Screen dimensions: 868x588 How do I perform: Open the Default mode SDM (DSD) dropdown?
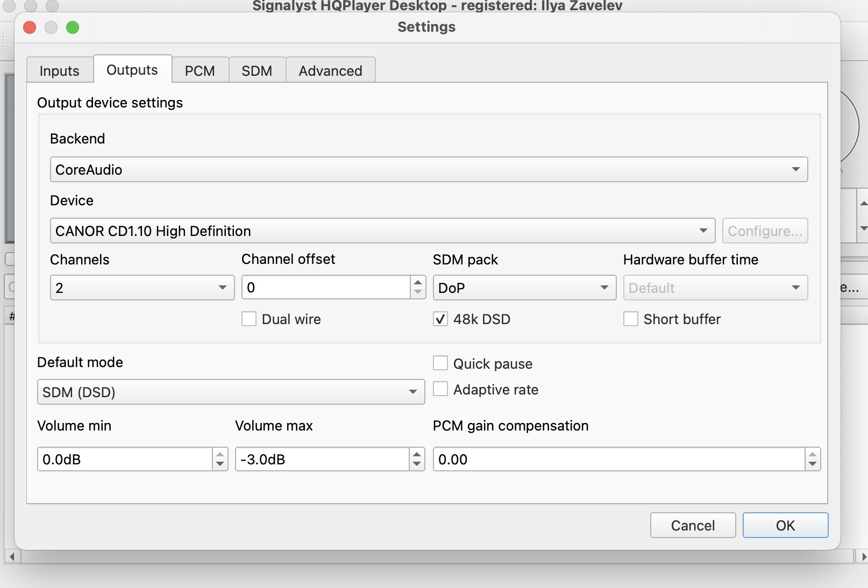point(231,392)
